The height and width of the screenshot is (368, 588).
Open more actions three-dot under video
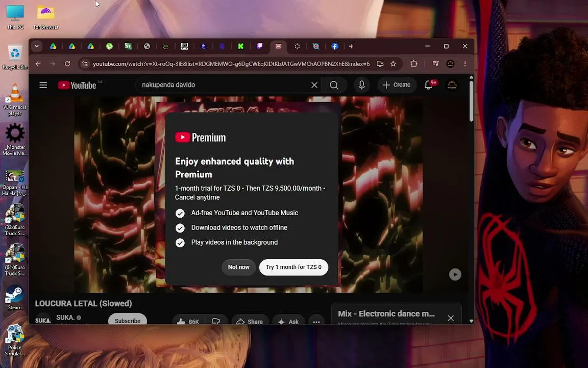[x=316, y=321]
